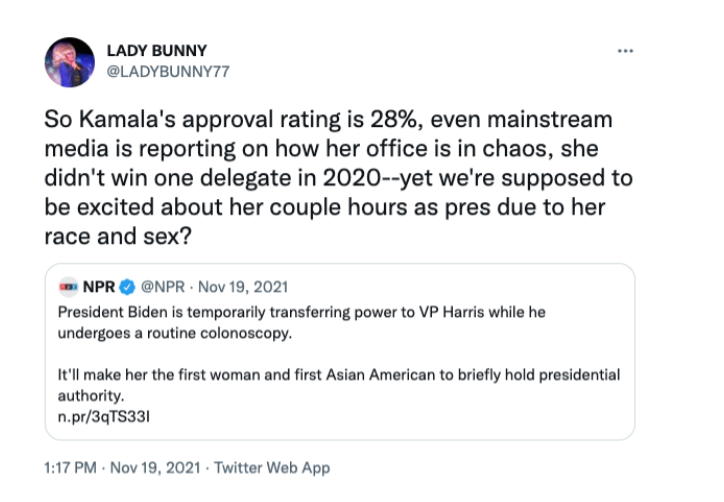
Task: Follow the n.pr/3qTS33I link
Action: (104, 417)
